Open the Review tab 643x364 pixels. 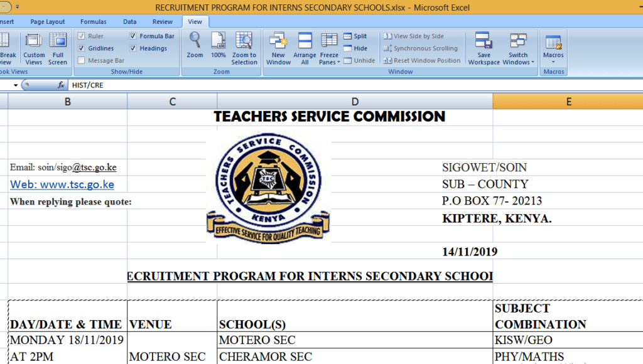click(163, 22)
